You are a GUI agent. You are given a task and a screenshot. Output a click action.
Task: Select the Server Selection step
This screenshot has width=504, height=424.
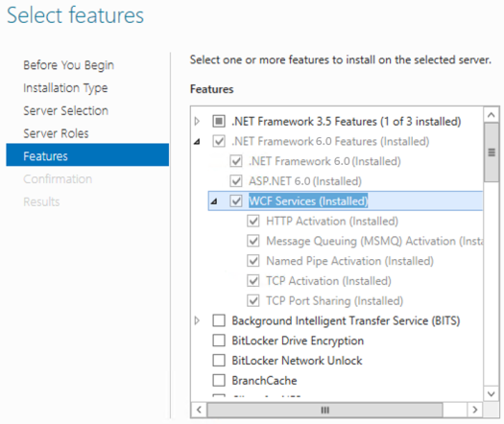[65, 111]
